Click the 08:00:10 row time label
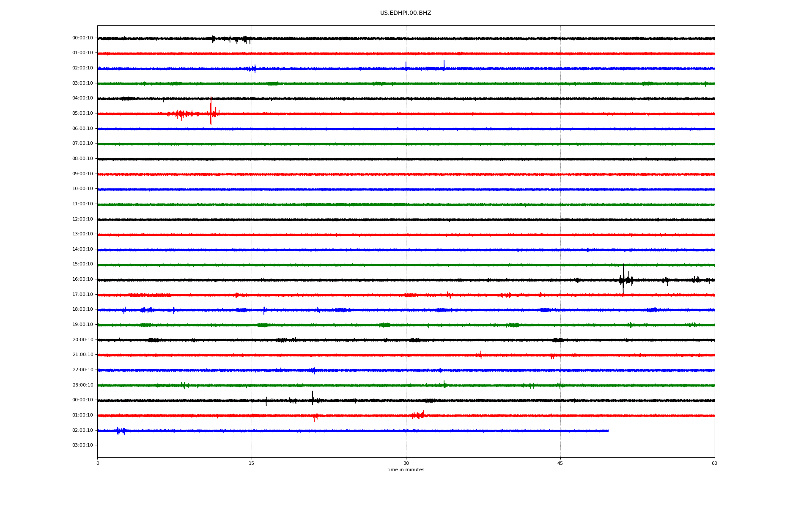This screenshot has height=508, width=812. coord(82,159)
